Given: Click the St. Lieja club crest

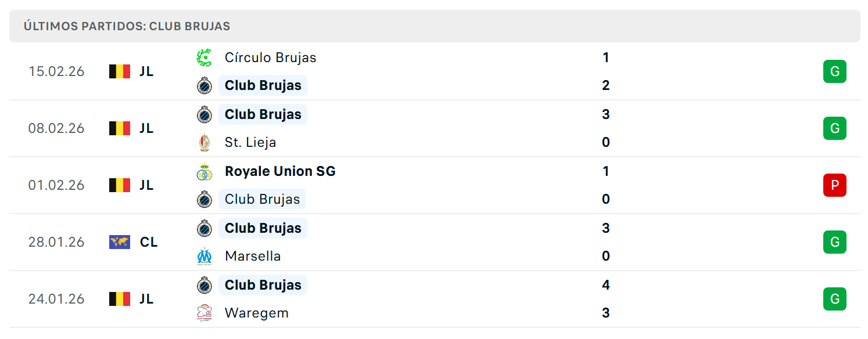Looking at the screenshot, I should [x=204, y=142].
